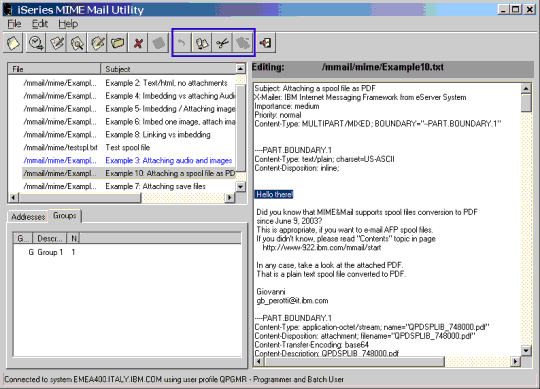Select 'Example 7: Attaching save files' row
This screenshot has width=540, height=389.
point(129,186)
